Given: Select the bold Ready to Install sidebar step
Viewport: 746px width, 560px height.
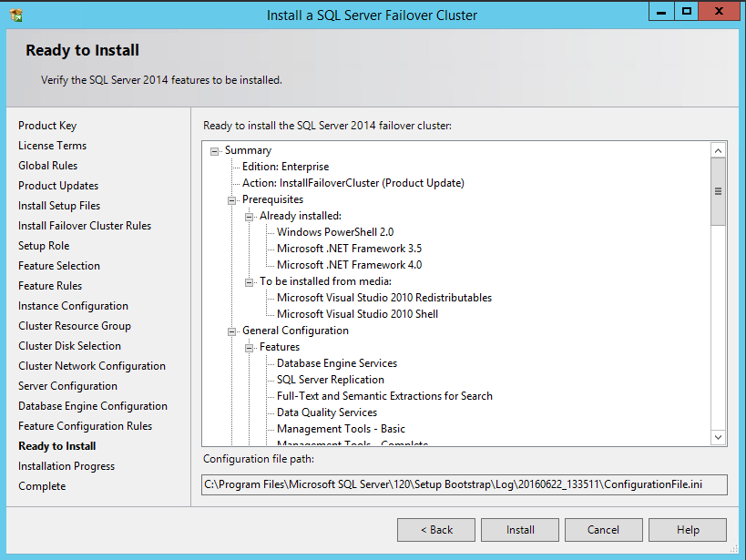Looking at the screenshot, I should tap(57, 446).
